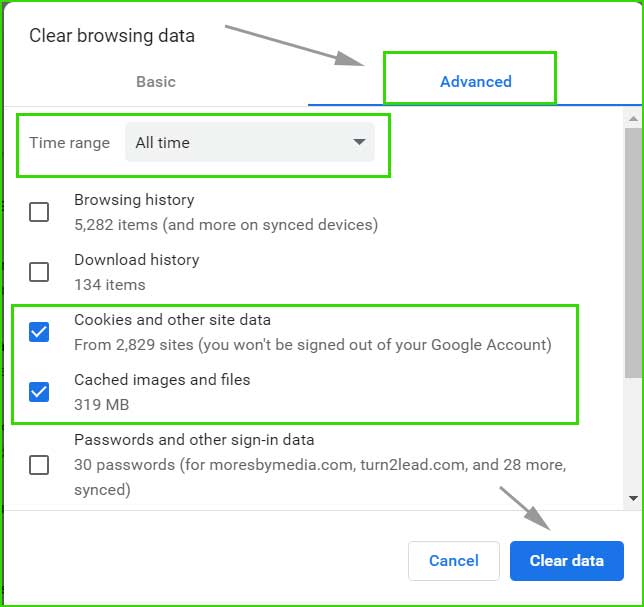Switch to the Basic tab
Screen dimensions: 644x607
point(156,82)
